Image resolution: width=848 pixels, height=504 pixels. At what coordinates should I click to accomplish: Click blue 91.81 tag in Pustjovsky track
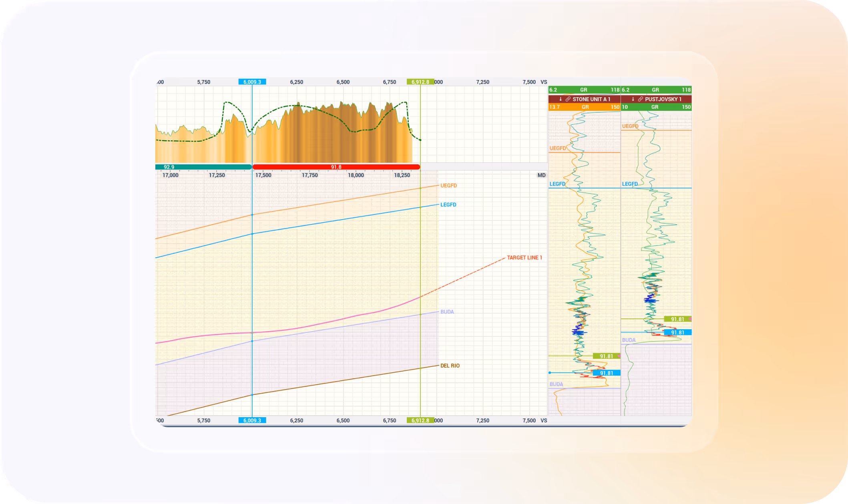(x=677, y=332)
